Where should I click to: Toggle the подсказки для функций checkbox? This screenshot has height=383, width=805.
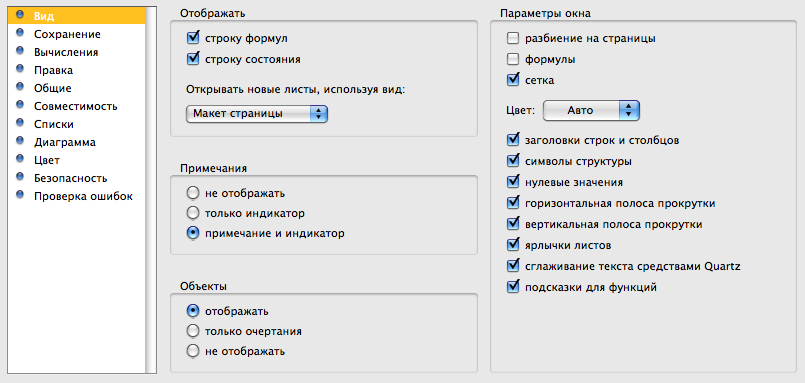coord(513,287)
